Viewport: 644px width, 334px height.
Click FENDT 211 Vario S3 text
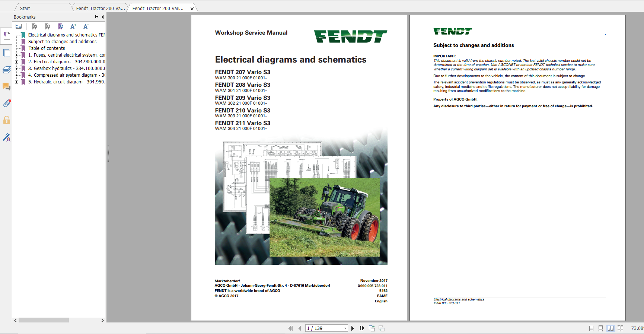coord(243,123)
